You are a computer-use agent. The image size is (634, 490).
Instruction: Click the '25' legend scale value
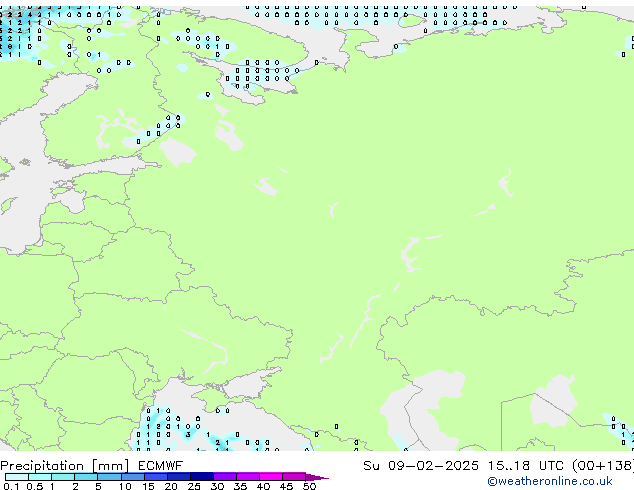coord(194,486)
